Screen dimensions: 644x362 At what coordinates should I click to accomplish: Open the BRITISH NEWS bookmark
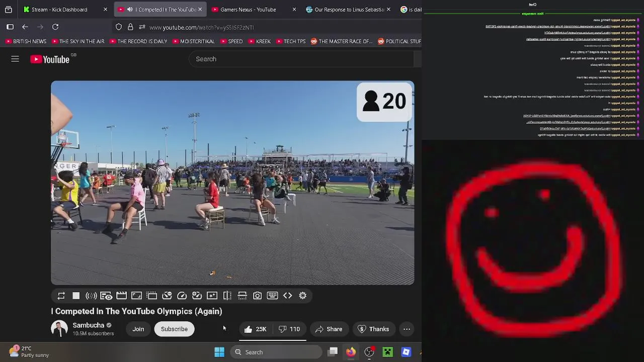coord(26,41)
